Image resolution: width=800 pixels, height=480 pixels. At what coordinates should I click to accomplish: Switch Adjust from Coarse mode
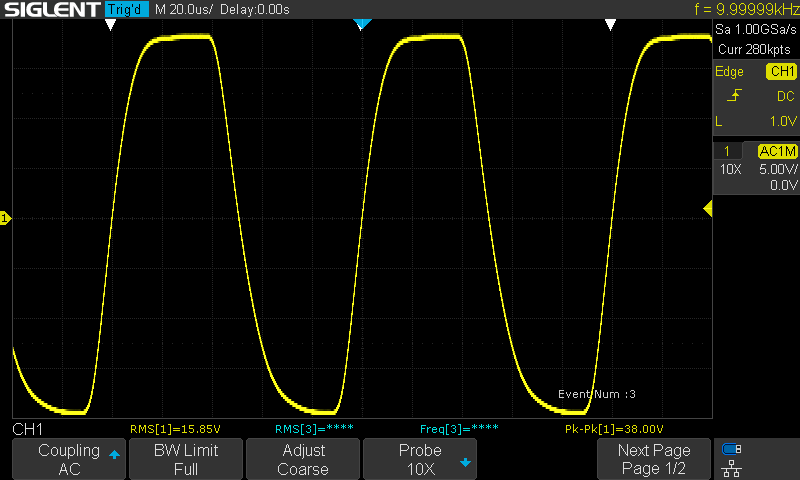point(303,459)
